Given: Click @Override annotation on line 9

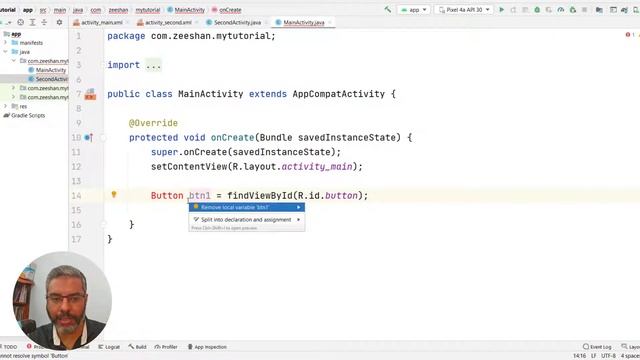Looking at the screenshot, I should 153,123.
